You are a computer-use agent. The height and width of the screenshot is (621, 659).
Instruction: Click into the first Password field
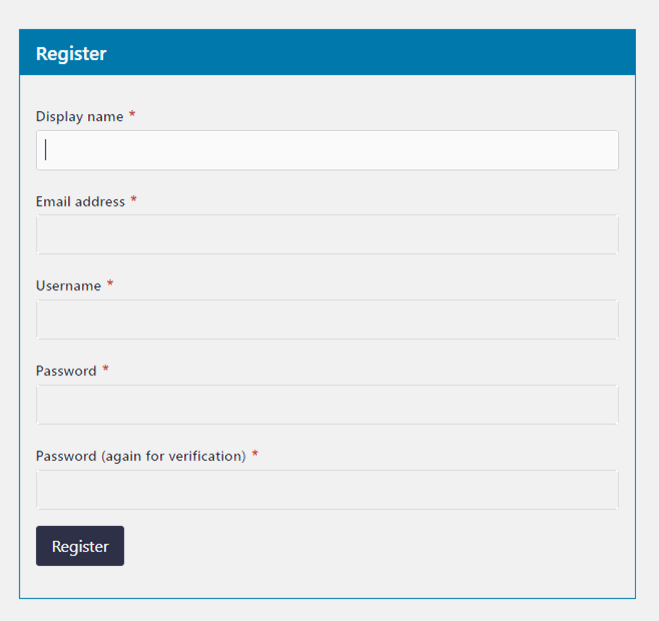coord(327,405)
